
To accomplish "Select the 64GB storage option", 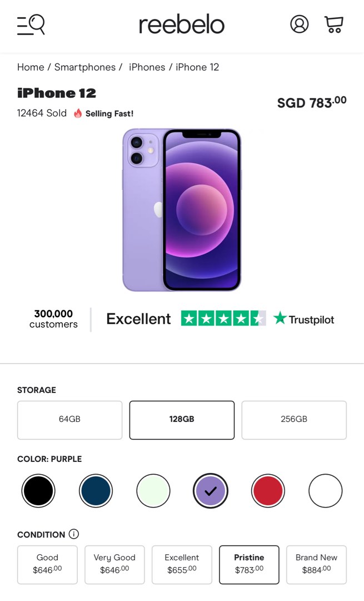I will (x=69, y=420).
